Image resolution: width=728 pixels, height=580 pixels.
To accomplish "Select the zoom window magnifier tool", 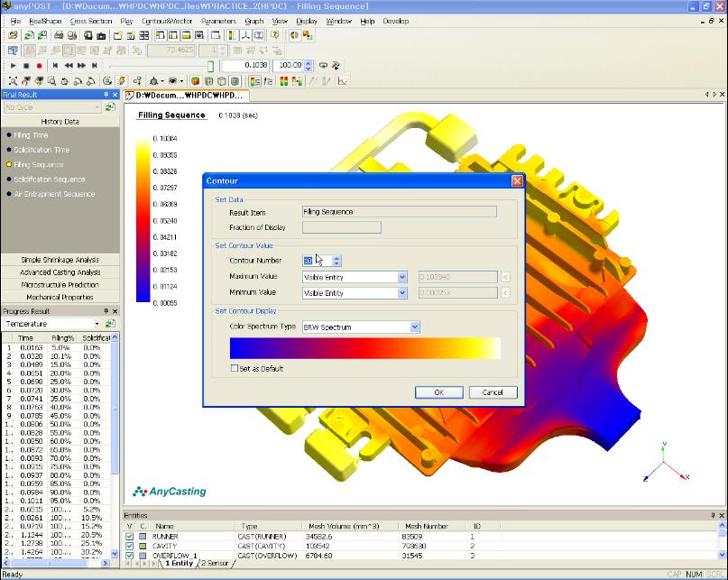I will tap(52, 81).
